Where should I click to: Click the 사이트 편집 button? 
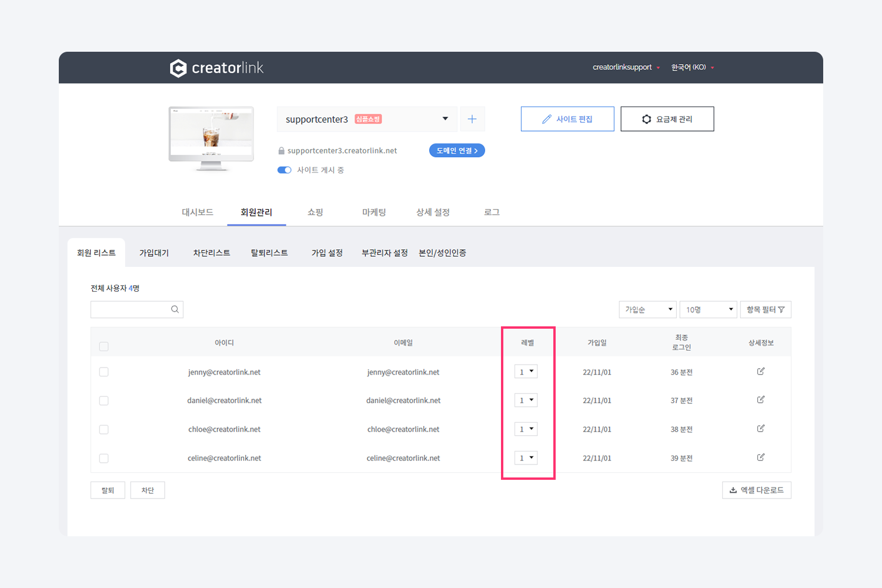(x=567, y=119)
